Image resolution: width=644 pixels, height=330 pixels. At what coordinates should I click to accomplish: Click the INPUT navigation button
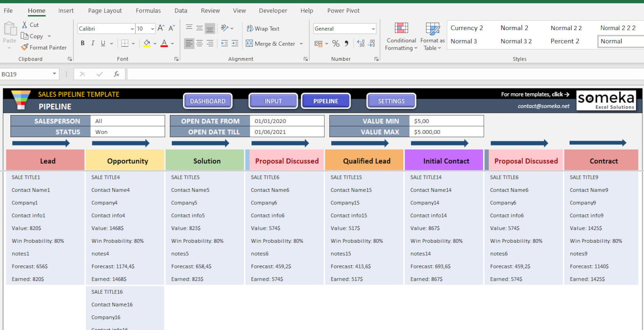point(273,101)
